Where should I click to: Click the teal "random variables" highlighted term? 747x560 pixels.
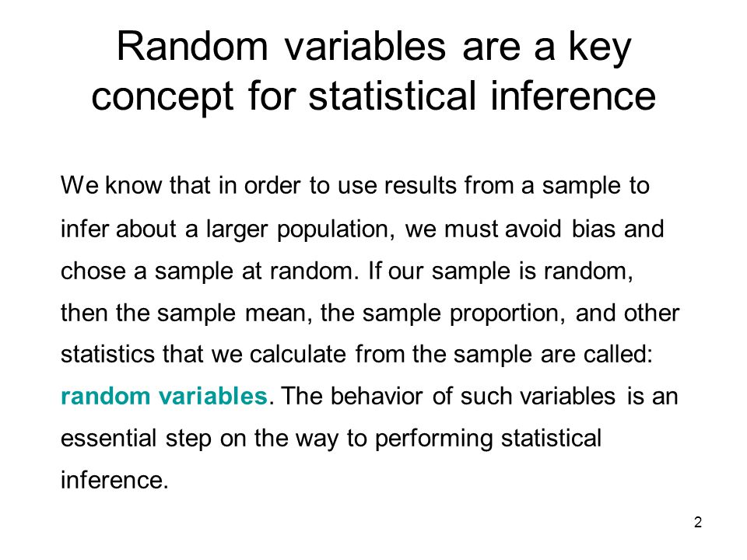164,396
